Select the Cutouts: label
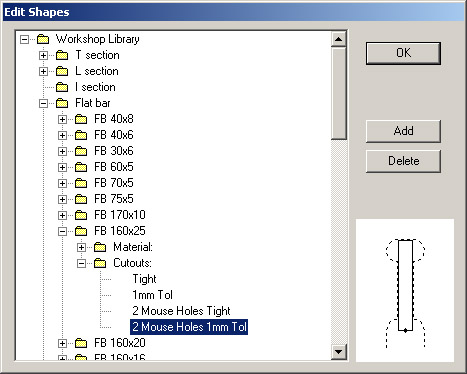Screen dimensions: 467x374 click(x=132, y=263)
